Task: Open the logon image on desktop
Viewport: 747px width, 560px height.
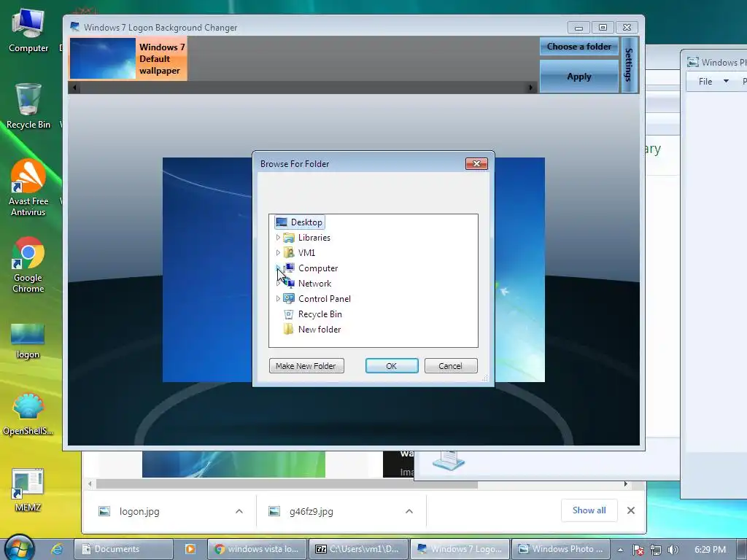Action: point(28,341)
